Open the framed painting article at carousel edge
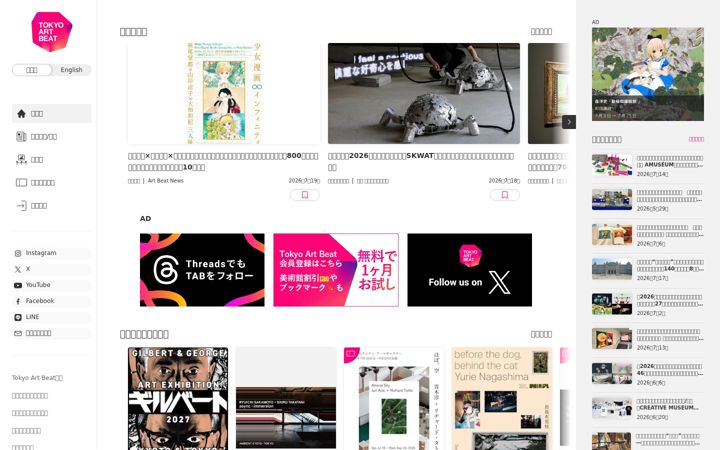This screenshot has height=450, width=720. point(548,93)
